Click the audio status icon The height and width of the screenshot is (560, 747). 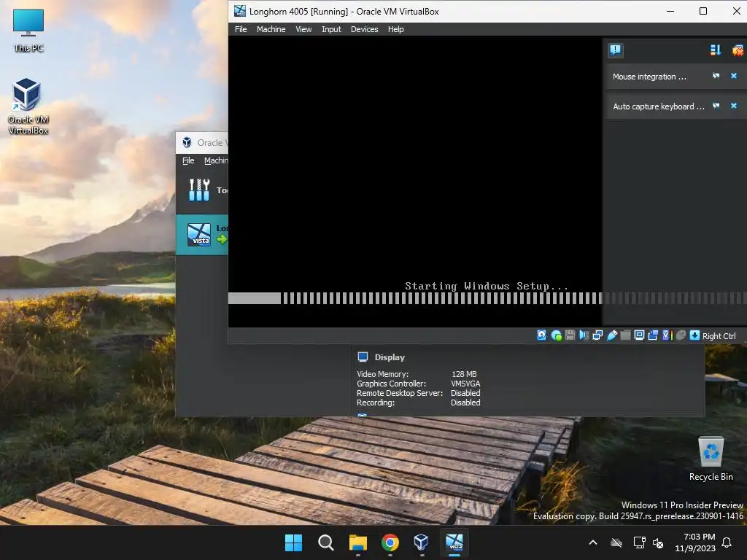(584, 335)
